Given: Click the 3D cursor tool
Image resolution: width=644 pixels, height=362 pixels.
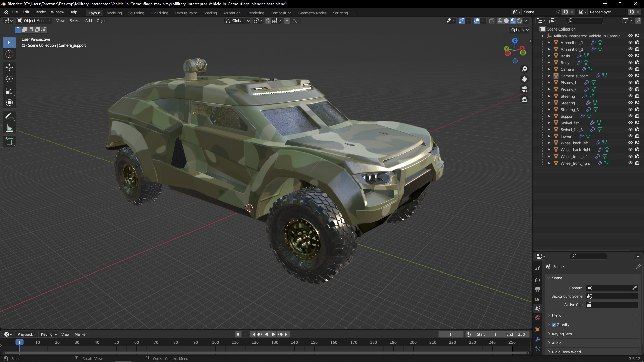Looking at the screenshot, I should click(x=9, y=54).
